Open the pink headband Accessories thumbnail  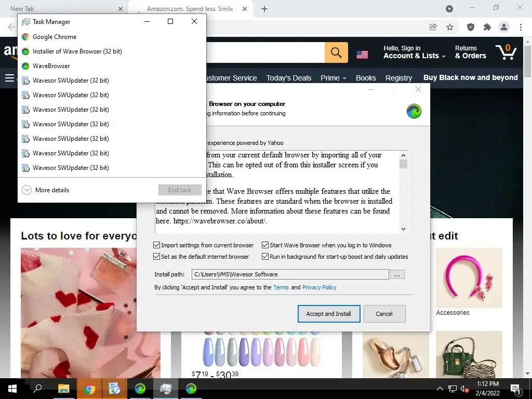(x=469, y=278)
